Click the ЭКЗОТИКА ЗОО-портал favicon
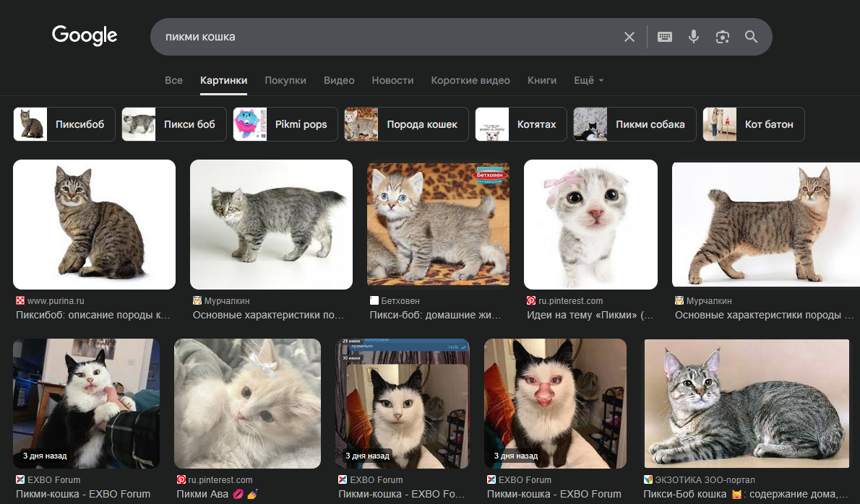The height and width of the screenshot is (504, 860). [648, 479]
